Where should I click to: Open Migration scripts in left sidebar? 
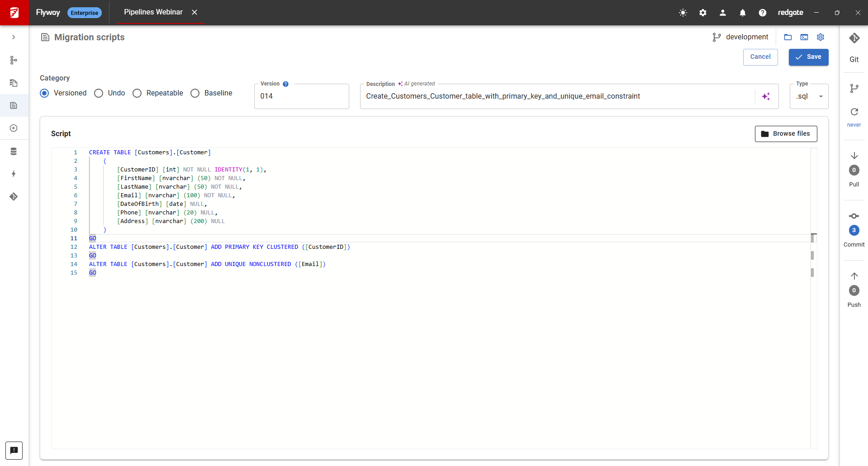point(14,105)
